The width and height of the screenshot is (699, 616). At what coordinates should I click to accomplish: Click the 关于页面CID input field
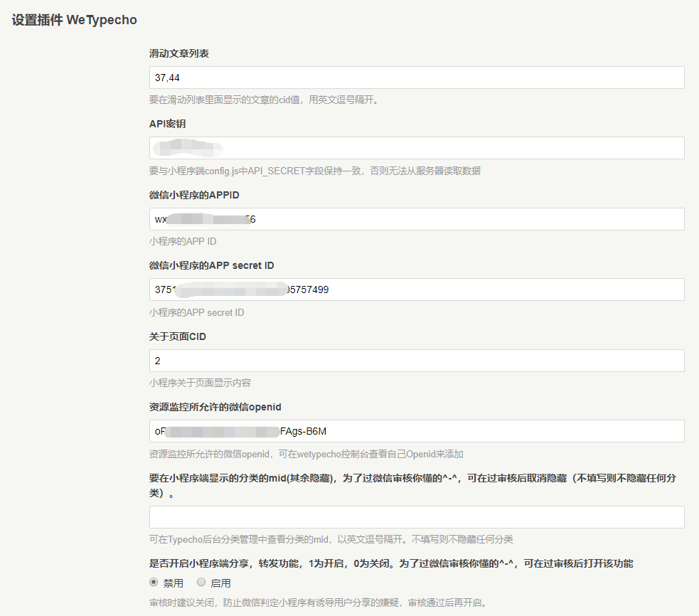(417, 361)
